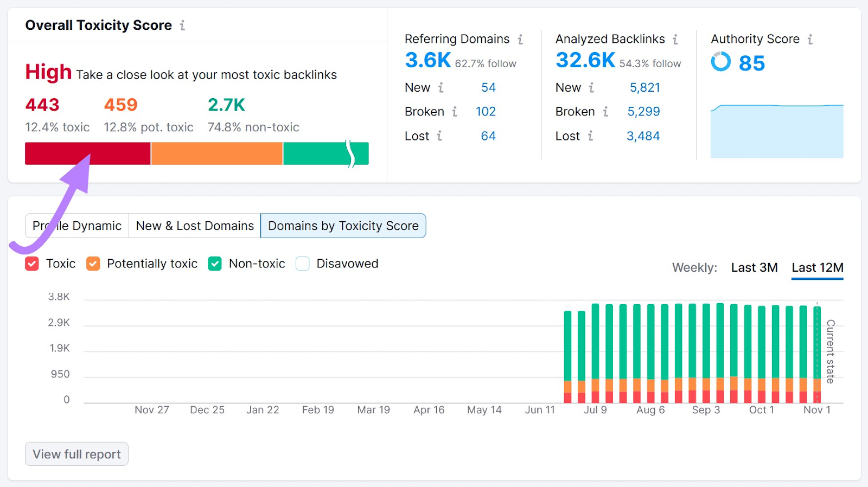Select the Last 3M time range
Image resolution: width=868 pixels, height=487 pixels.
click(x=754, y=267)
